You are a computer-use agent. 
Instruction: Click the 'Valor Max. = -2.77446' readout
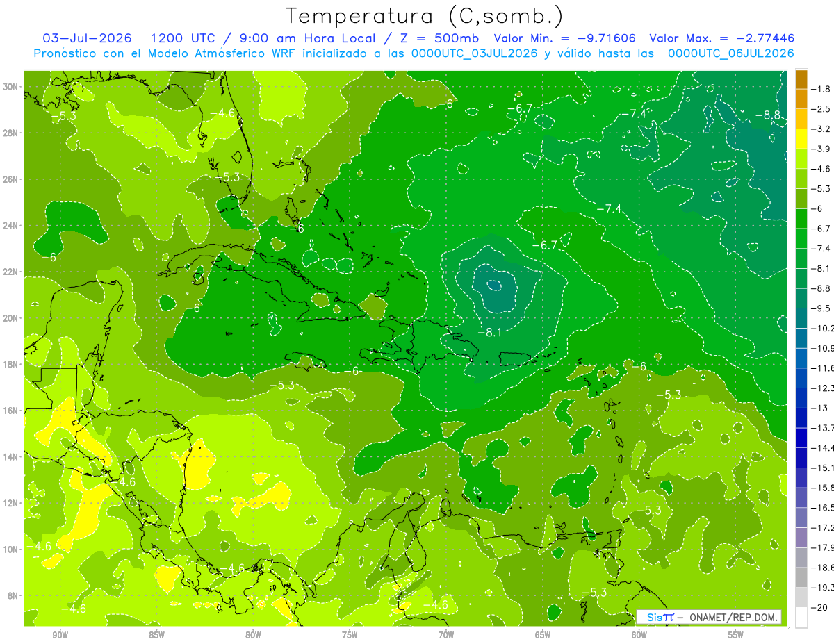[x=721, y=38]
